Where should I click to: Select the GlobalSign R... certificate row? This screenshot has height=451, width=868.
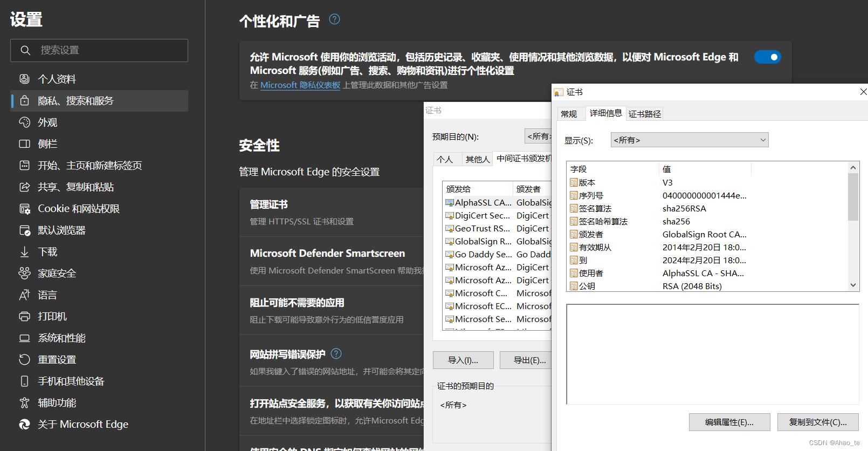click(498, 242)
